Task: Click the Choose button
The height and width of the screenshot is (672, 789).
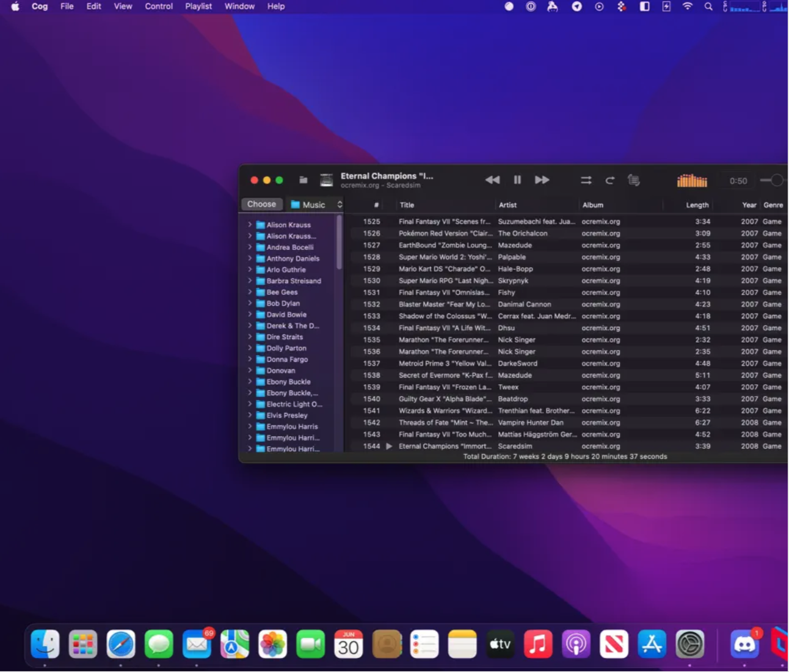Action: tap(261, 204)
